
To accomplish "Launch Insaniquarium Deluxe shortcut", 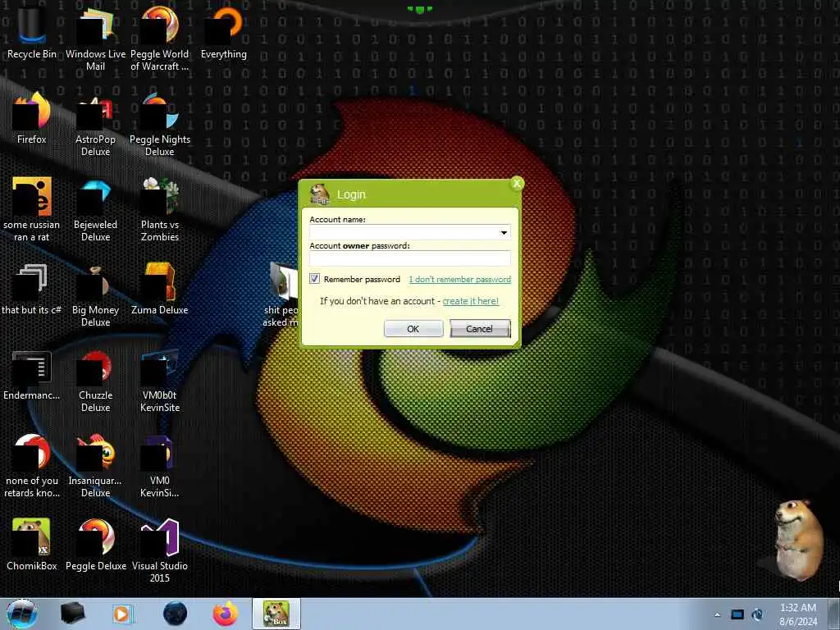I will click(95, 465).
